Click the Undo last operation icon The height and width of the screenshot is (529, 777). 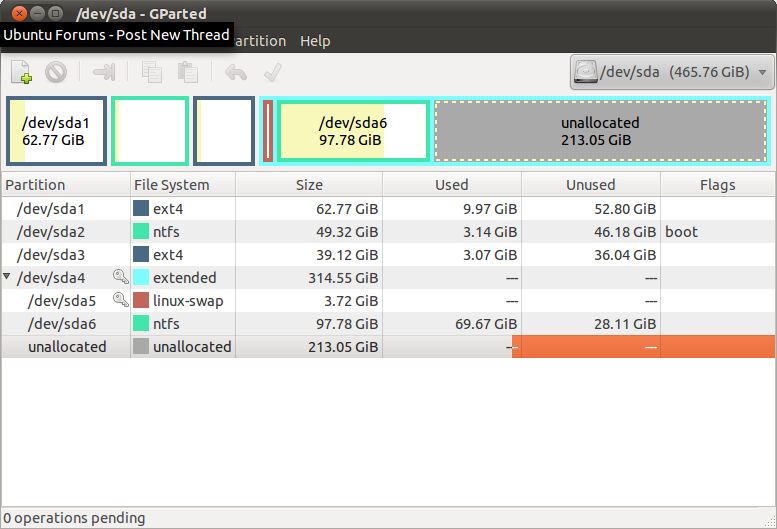pyautogui.click(x=235, y=72)
